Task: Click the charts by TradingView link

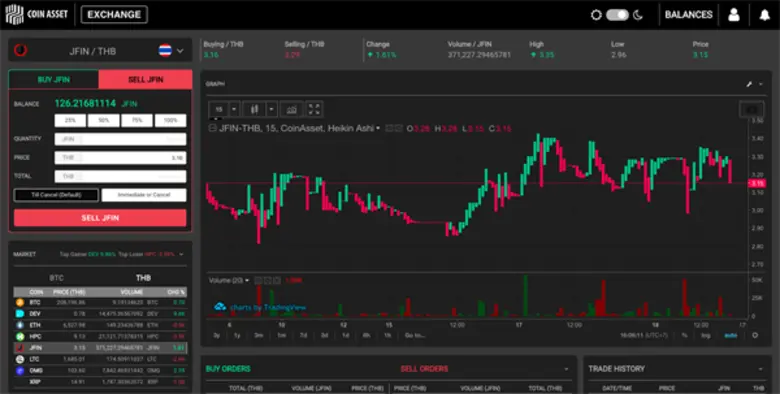Action: tap(268, 307)
